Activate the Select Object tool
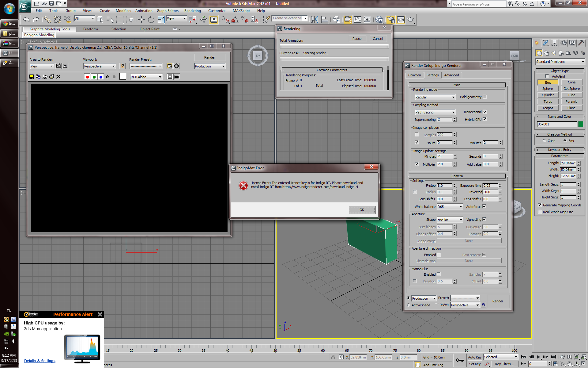The width and height of the screenshot is (588, 368). (x=100, y=20)
